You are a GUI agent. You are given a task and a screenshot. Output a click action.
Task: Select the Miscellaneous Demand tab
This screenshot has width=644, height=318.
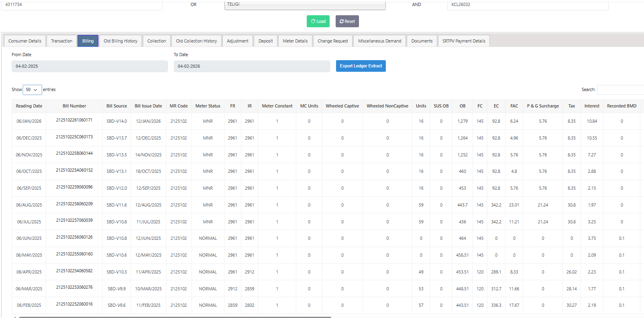coord(379,41)
